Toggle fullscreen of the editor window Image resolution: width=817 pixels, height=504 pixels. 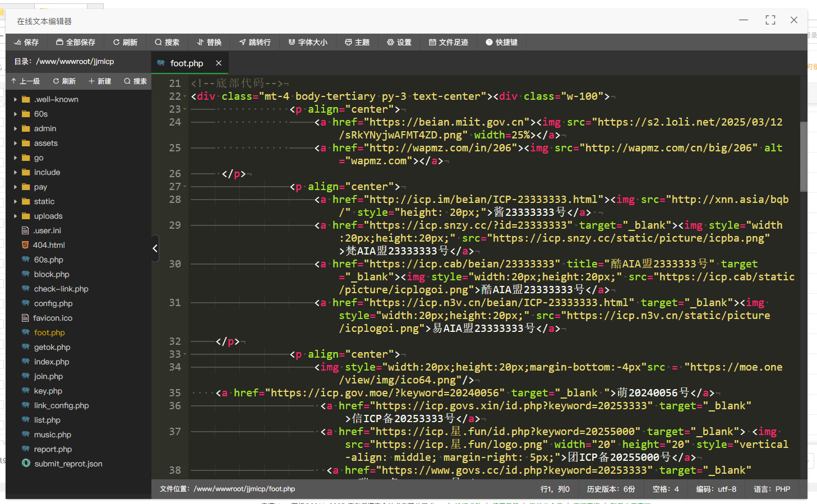tap(770, 20)
